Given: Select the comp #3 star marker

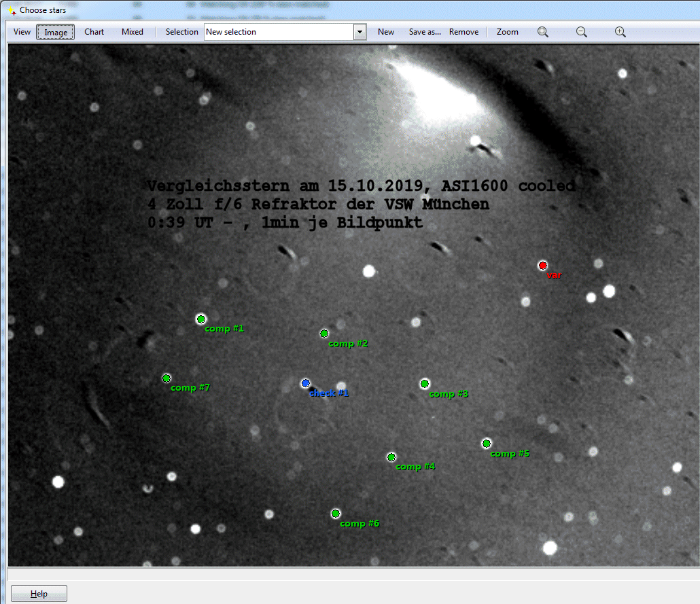Looking at the screenshot, I should (425, 384).
